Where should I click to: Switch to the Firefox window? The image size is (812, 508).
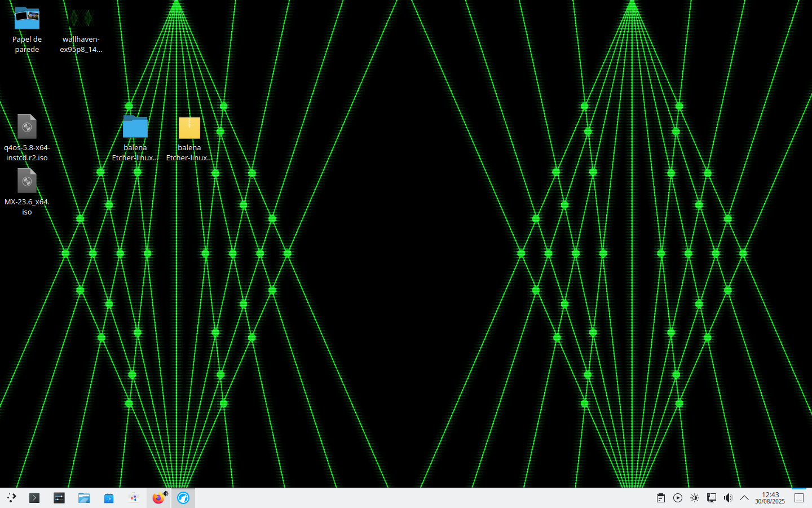pyautogui.click(x=158, y=498)
